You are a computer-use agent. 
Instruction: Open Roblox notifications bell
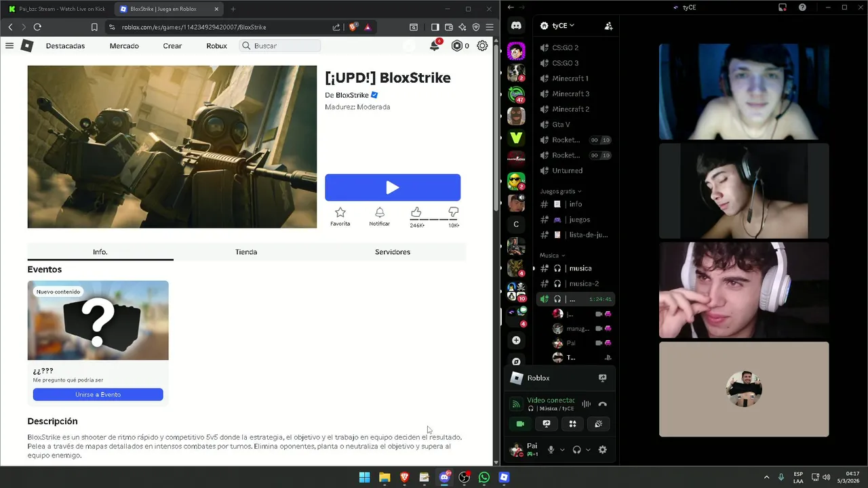(435, 45)
